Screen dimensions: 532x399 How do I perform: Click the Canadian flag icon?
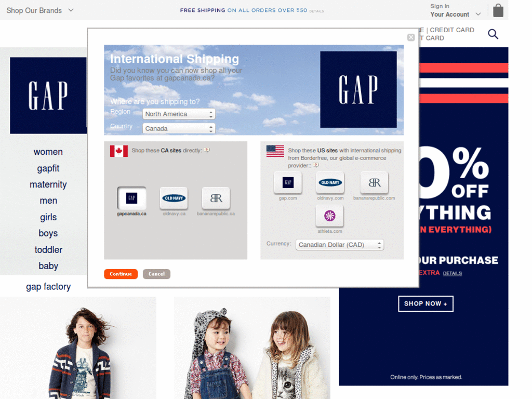click(x=119, y=151)
